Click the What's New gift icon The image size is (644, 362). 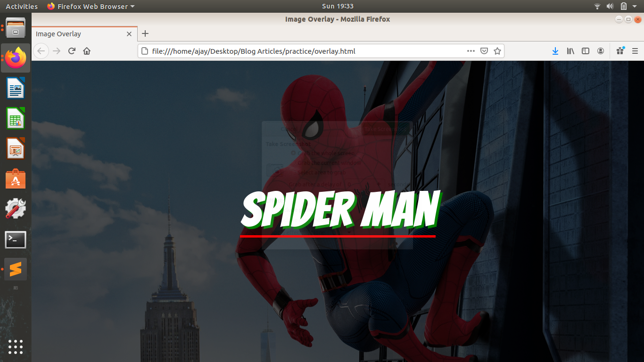pos(620,51)
